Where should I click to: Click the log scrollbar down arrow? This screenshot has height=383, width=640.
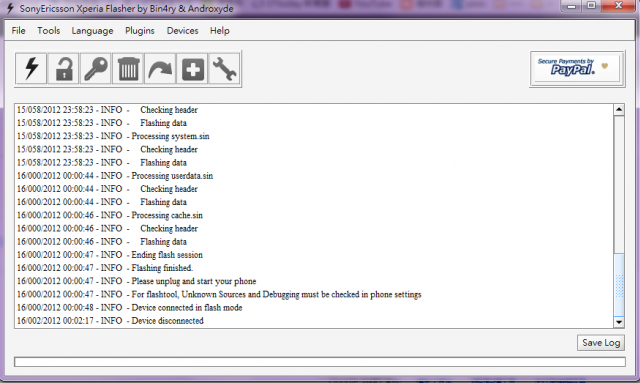coord(619,322)
